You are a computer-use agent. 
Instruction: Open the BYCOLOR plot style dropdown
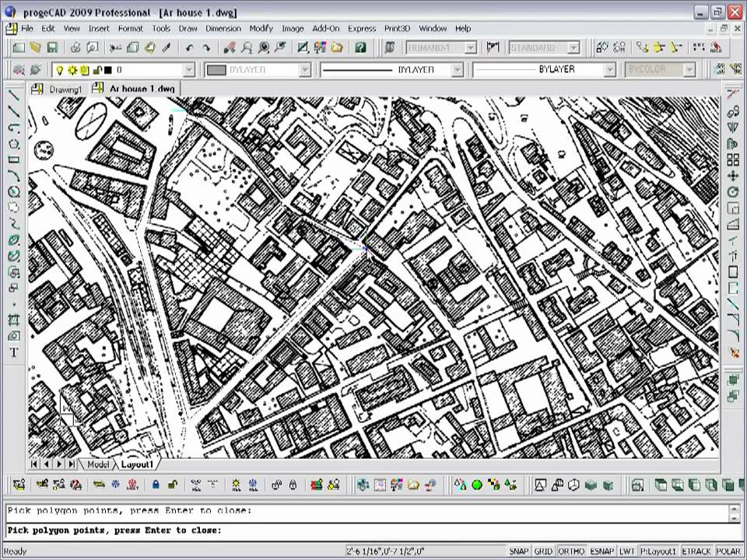[689, 70]
